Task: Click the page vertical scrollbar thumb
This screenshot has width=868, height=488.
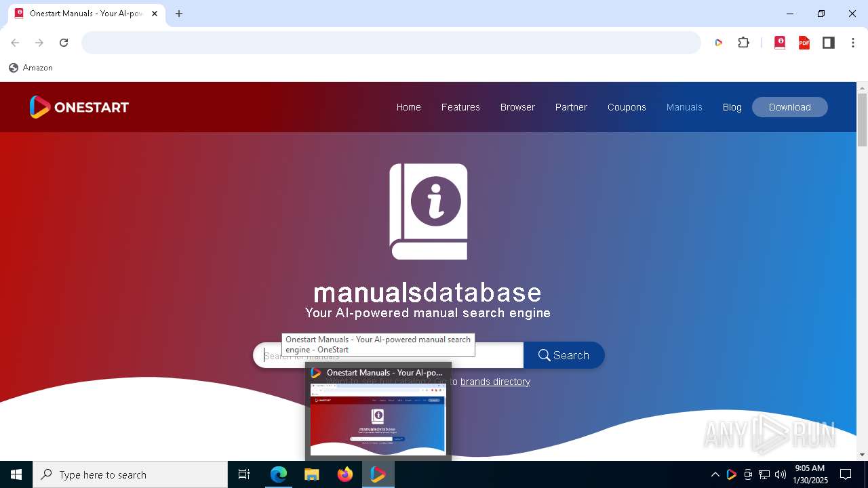Action: 863,120
